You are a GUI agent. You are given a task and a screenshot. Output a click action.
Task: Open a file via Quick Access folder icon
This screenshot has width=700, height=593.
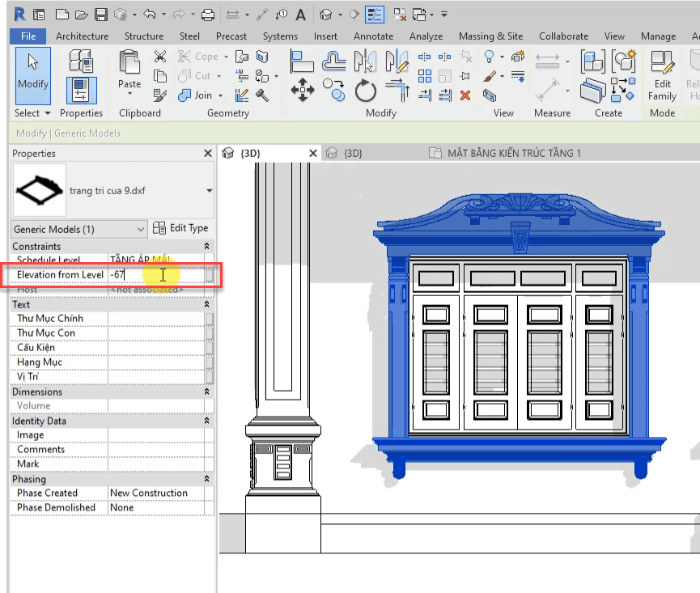click(x=81, y=15)
